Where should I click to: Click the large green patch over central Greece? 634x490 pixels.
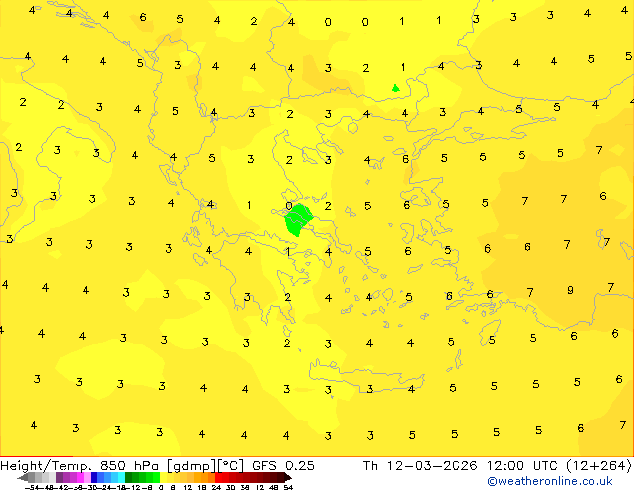tap(298, 220)
